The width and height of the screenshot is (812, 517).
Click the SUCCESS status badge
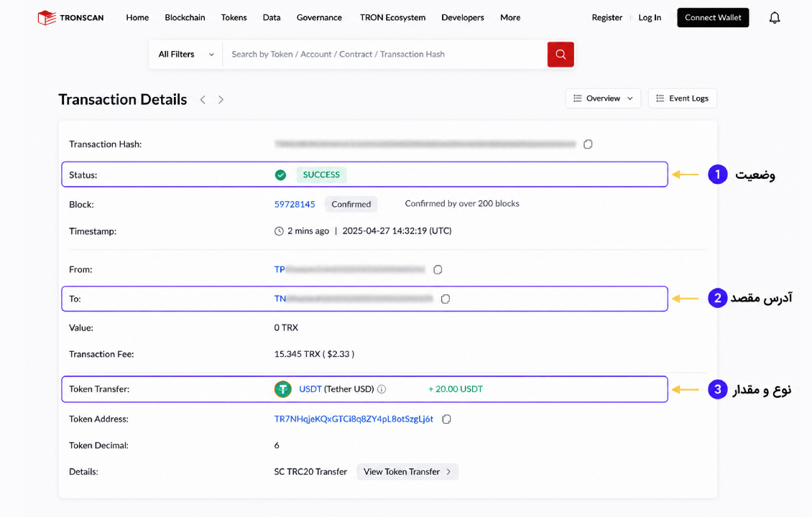[x=321, y=175]
